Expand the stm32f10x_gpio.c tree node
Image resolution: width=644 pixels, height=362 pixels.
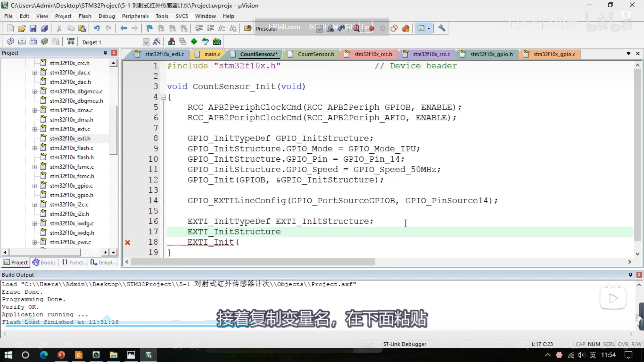pyautogui.click(x=34, y=186)
